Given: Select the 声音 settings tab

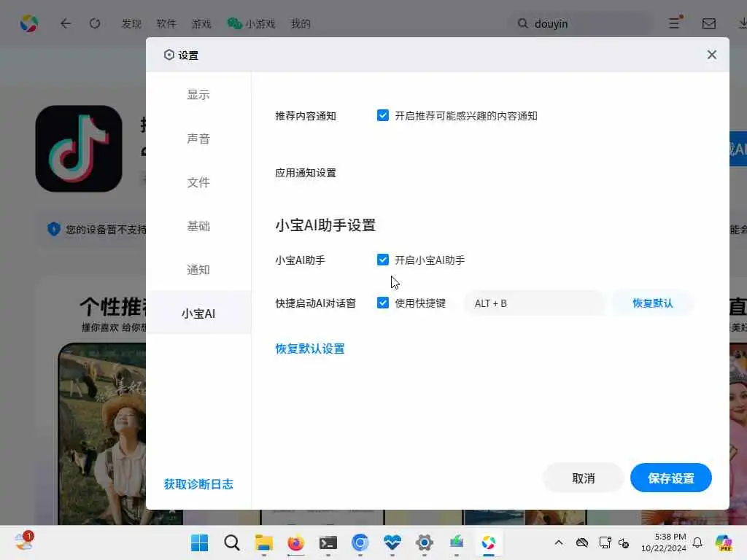Looking at the screenshot, I should click(x=198, y=139).
